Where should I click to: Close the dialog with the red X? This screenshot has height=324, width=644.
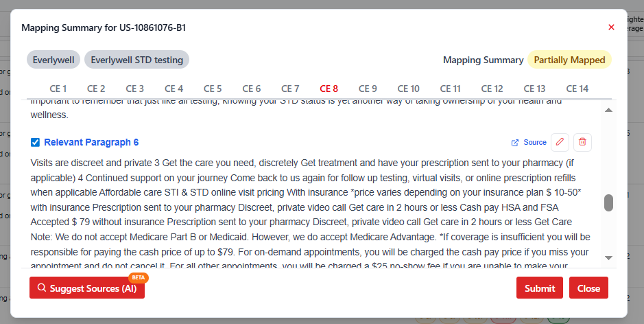pyautogui.click(x=611, y=27)
